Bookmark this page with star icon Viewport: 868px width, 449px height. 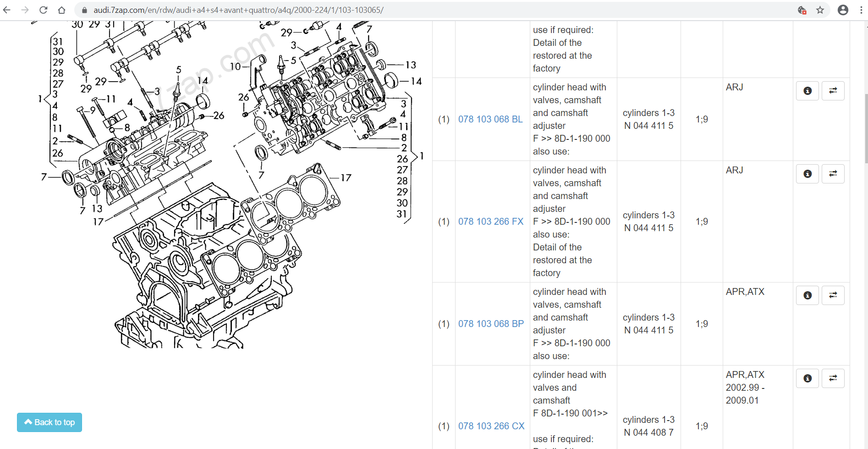(x=820, y=10)
